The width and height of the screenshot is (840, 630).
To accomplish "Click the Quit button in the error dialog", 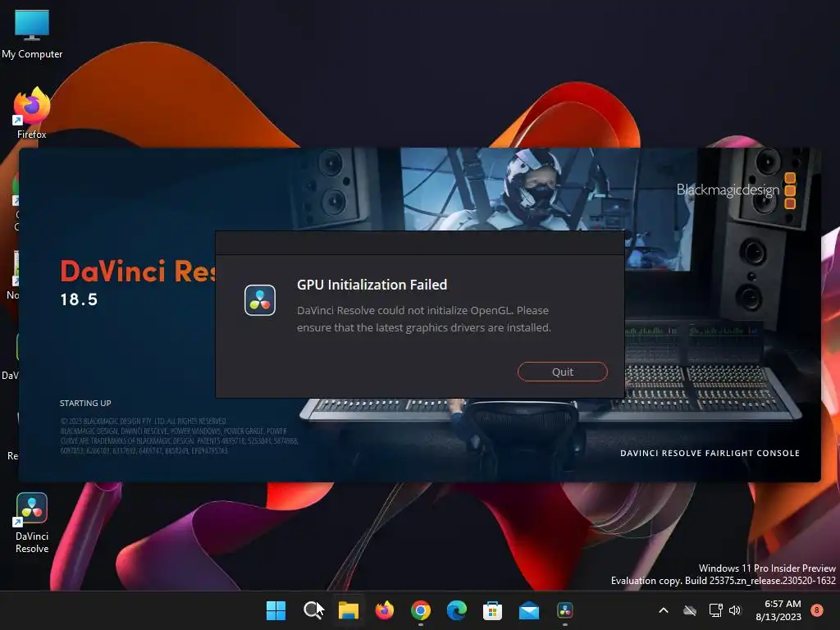I will tap(563, 372).
